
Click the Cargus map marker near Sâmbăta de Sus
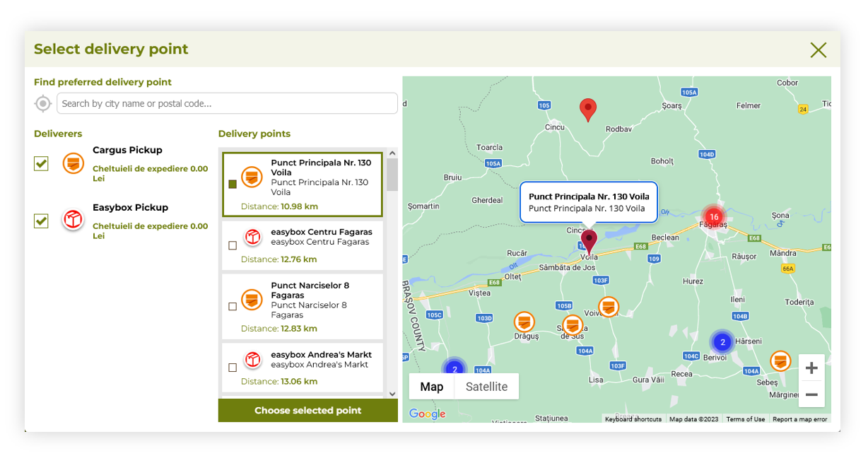click(573, 325)
